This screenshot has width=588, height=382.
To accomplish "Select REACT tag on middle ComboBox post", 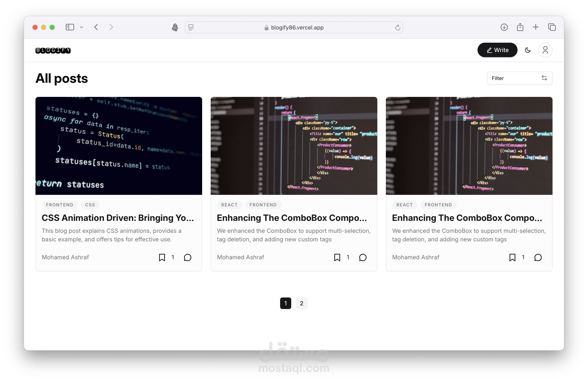I will point(229,205).
